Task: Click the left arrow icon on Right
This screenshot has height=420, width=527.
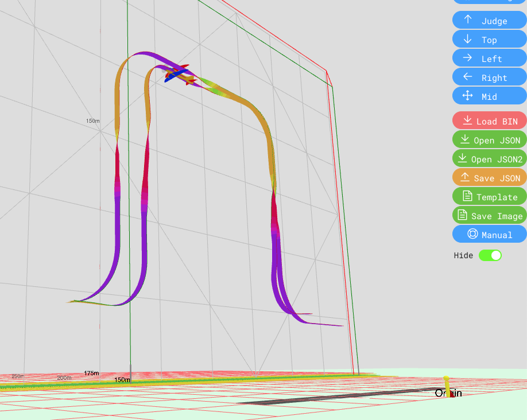Action: [467, 77]
